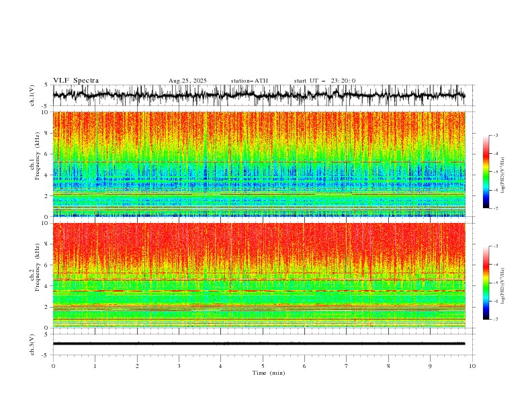Click the ch.2 spectrogram color bar

pyautogui.click(x=486, y=283)
